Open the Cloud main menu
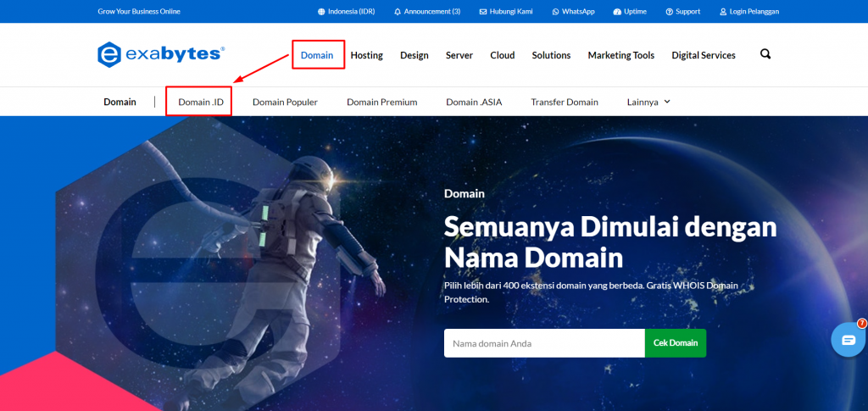 point(503,55)
